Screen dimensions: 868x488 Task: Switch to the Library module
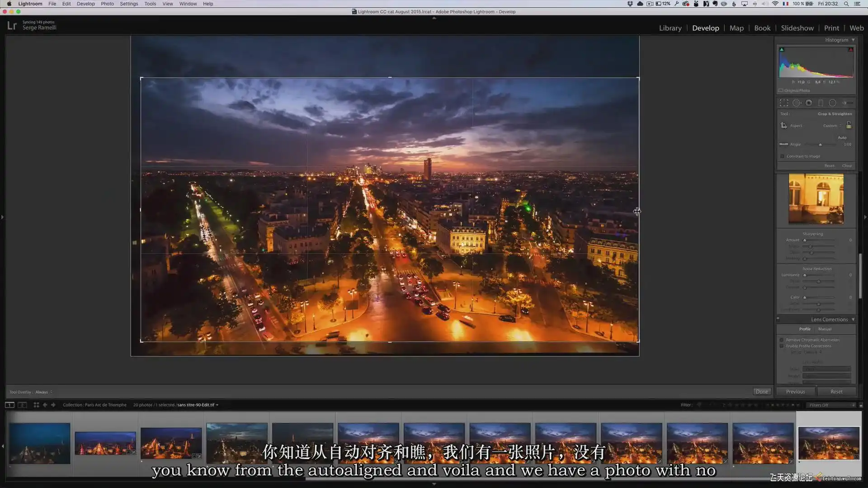coord(670,28)
